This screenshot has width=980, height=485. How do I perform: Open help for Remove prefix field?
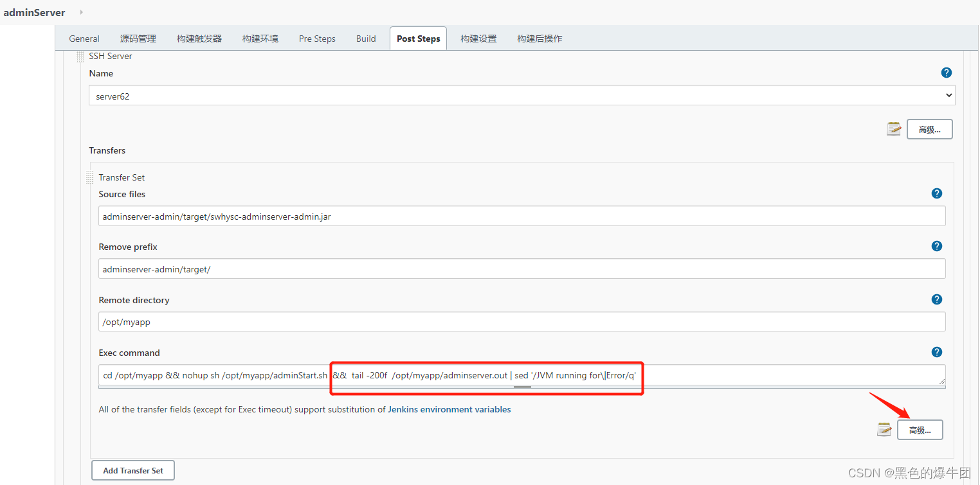pos(937,245)
